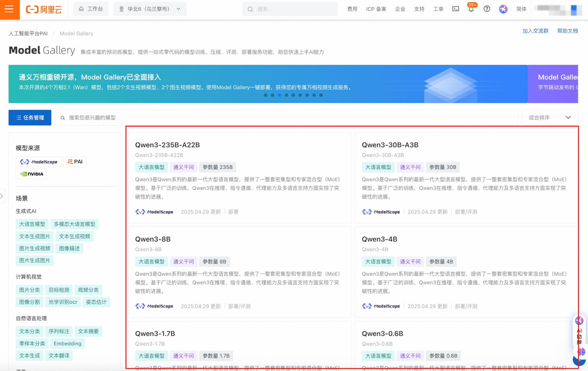Open the AI assistant star icon in header
588x371 pixels.
[503, 9]
